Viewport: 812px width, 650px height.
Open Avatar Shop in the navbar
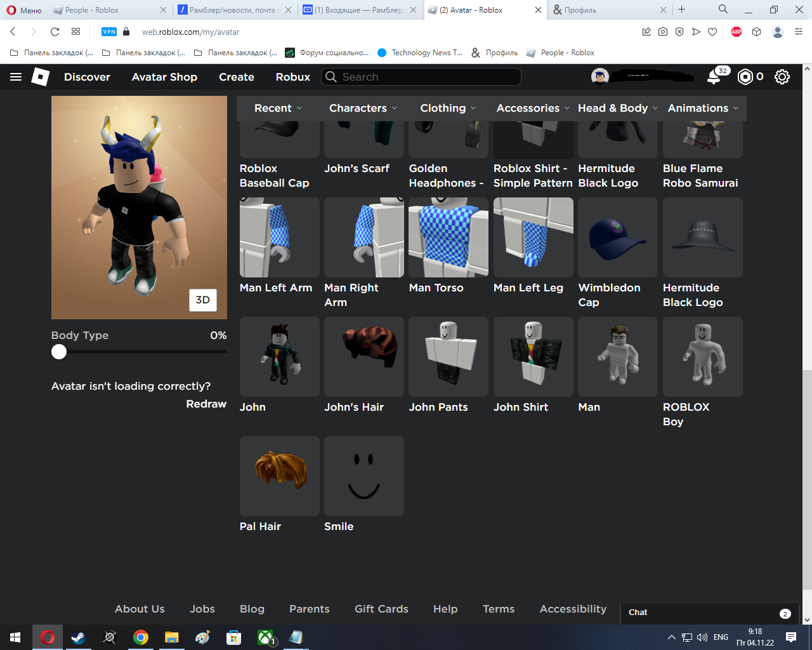pos(164,77)
